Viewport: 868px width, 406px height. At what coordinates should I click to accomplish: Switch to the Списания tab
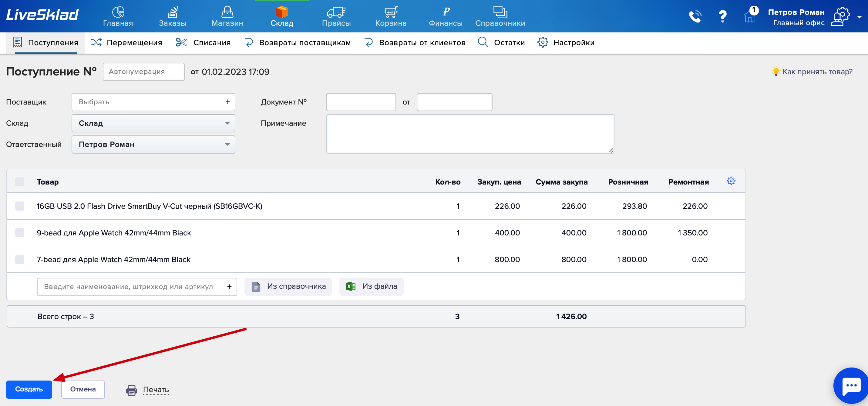click(x=203, y=42)
